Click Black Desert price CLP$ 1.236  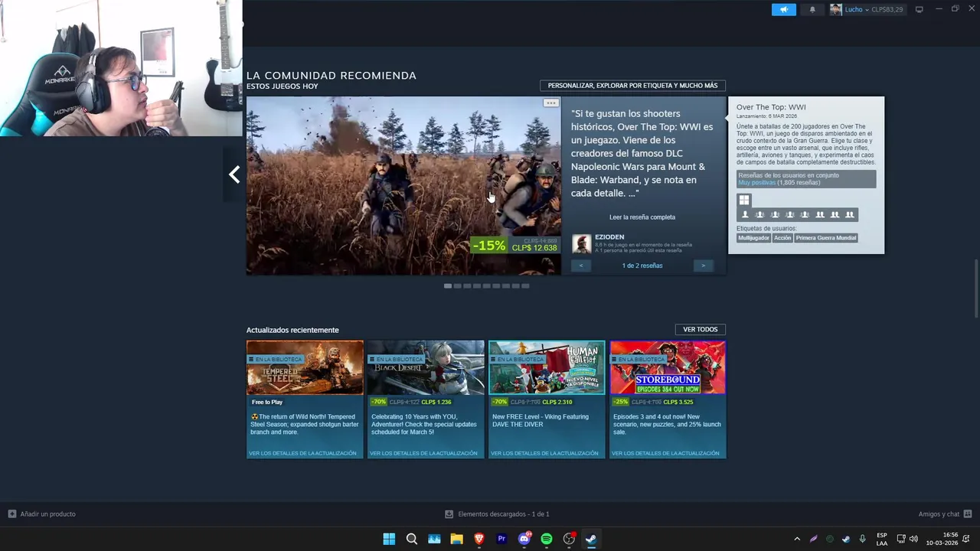(436, 402)
